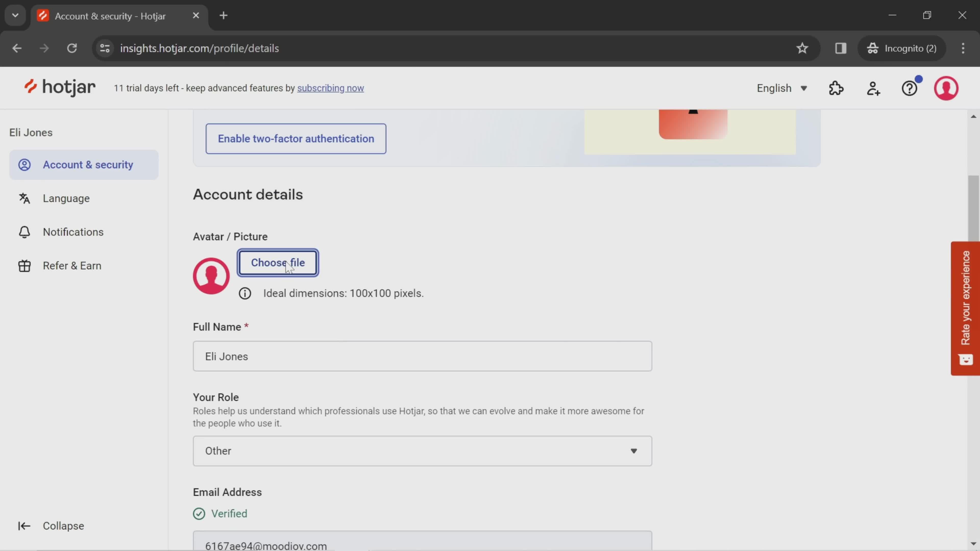Image resolution: width=980 pixels, height=551 pixels.
Task: Open Account & security menu item
Action: pyautogui.click(x=88, y=164)
